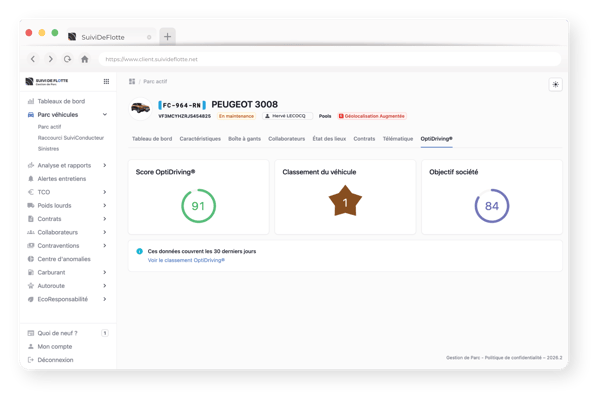Image resolution: width=600 pixels, height=401 pixels.
Task: Close the SuiviDeFlotte browser tab
Action: pos(149,37)
